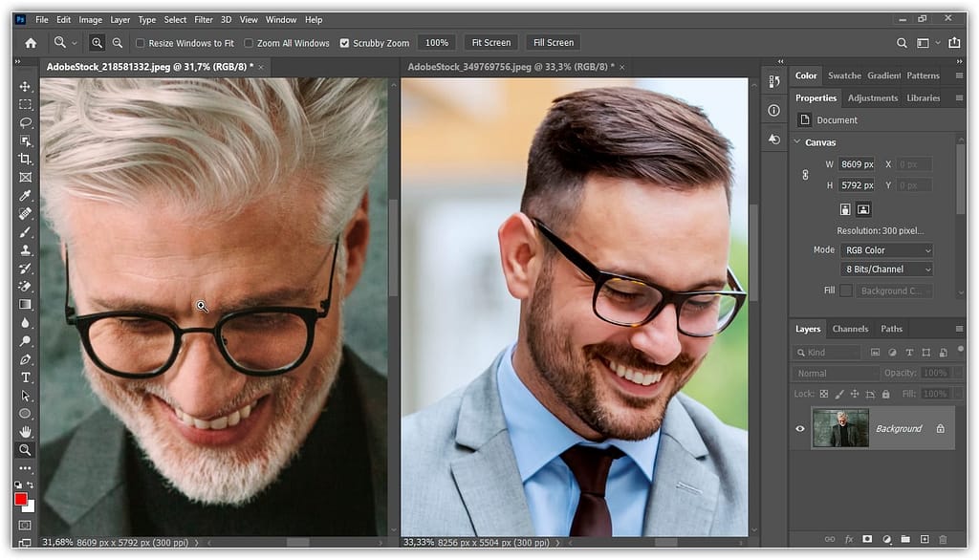Screen dimensions: 979x560
Task: Collapse the Canvas section in Properties
Action: click(797, 140)
